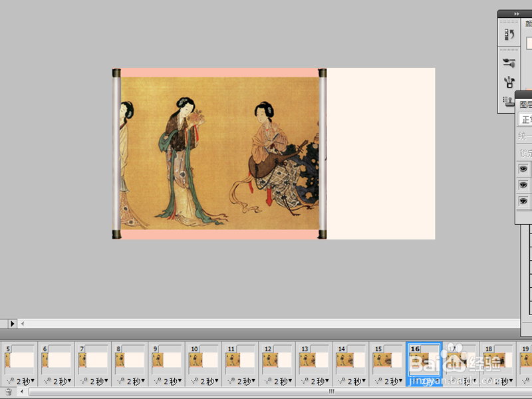Open the 正常 blend mode dropdown
The image size is (532, 399).
pyautogui.click(x=525, y=120)
